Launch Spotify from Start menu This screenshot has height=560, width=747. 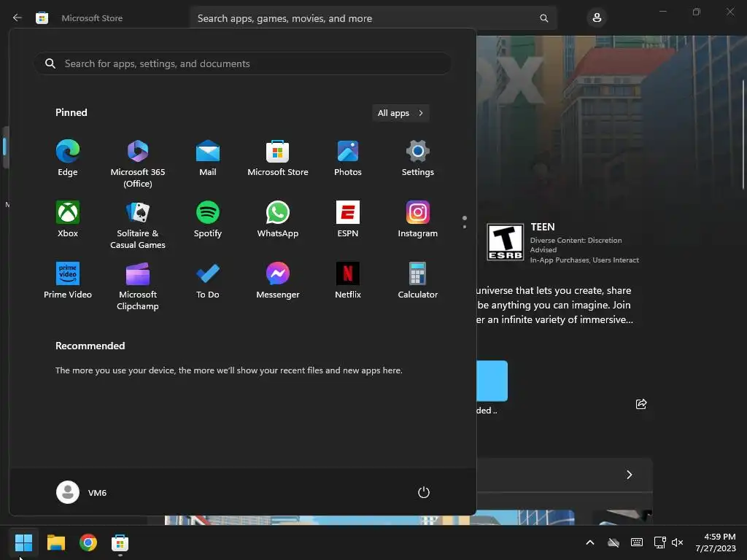[x=208, y=219]
